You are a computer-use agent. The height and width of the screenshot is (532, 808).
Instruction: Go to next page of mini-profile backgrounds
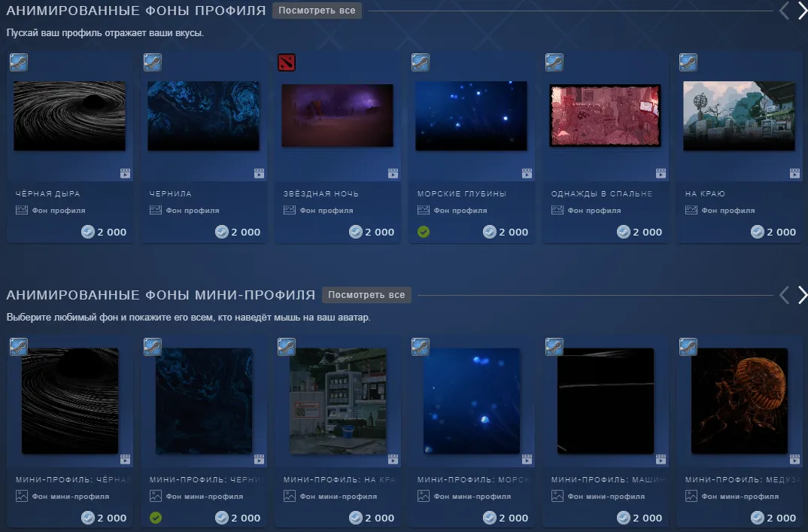[803, 296]
